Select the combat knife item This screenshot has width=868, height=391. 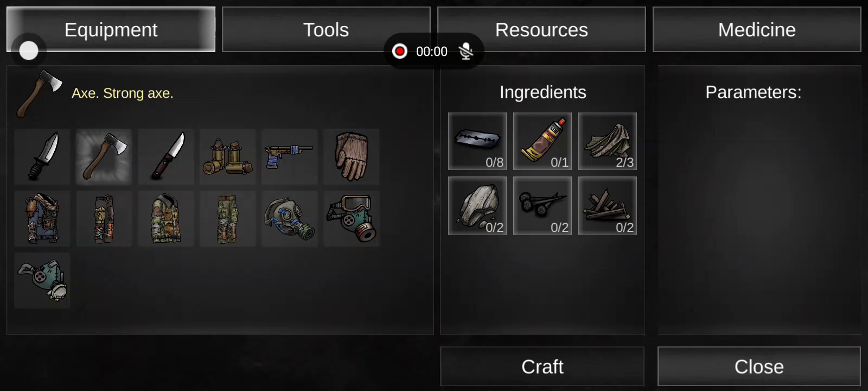click(x=42, y=156)
